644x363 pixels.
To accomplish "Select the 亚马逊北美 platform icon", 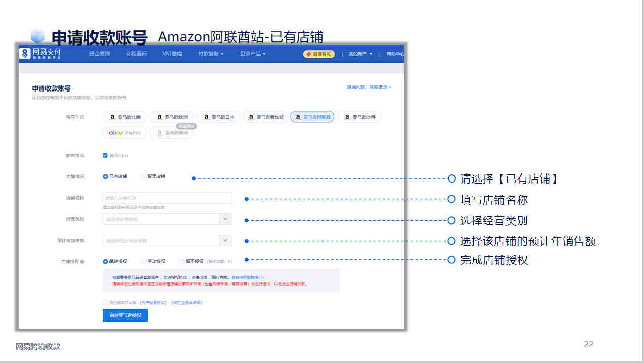I will pos(125,117).
